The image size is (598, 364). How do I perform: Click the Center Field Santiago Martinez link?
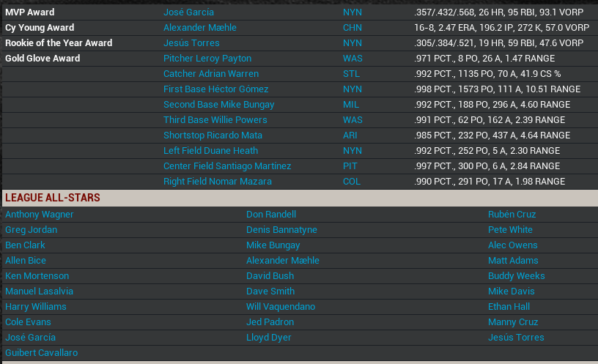tap(227, 166)
